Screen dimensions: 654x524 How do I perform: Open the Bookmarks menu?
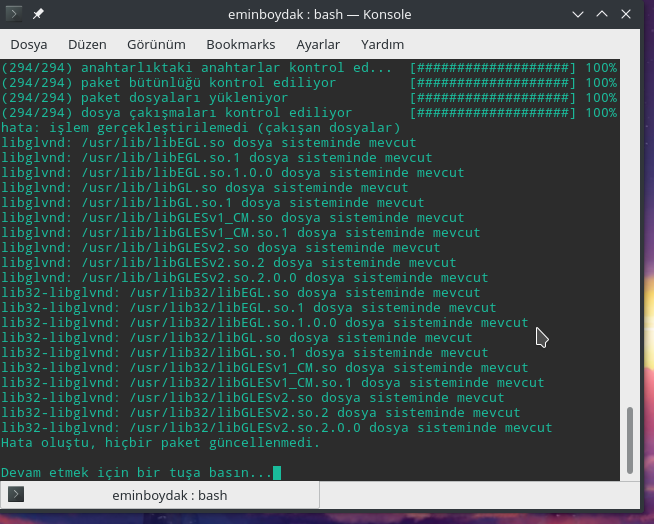coord(241,44)
